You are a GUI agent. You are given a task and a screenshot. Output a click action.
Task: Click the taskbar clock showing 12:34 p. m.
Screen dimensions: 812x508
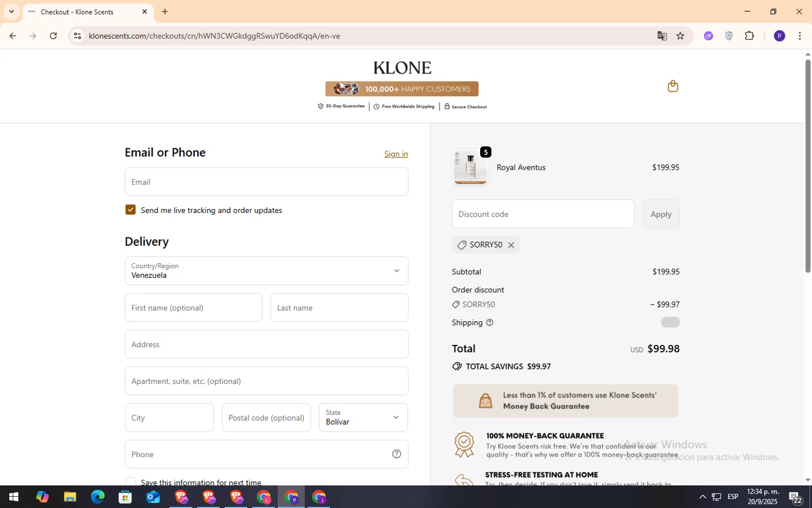[x=763, y=497]
